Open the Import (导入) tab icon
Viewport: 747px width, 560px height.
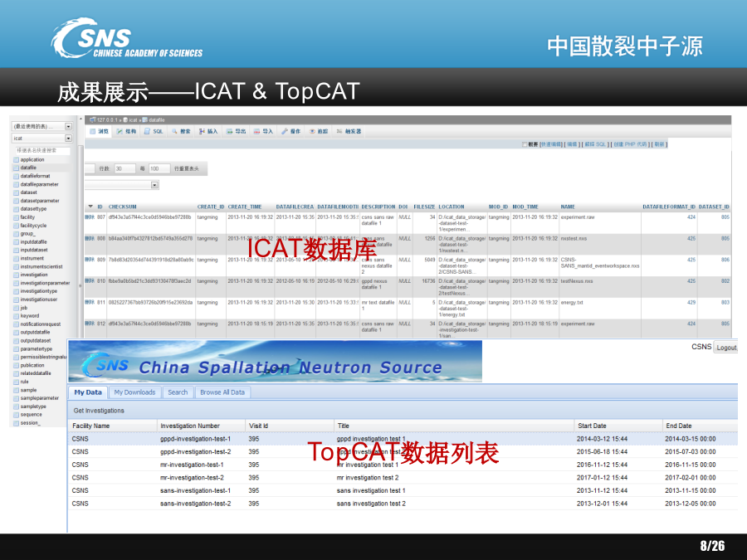256,131
